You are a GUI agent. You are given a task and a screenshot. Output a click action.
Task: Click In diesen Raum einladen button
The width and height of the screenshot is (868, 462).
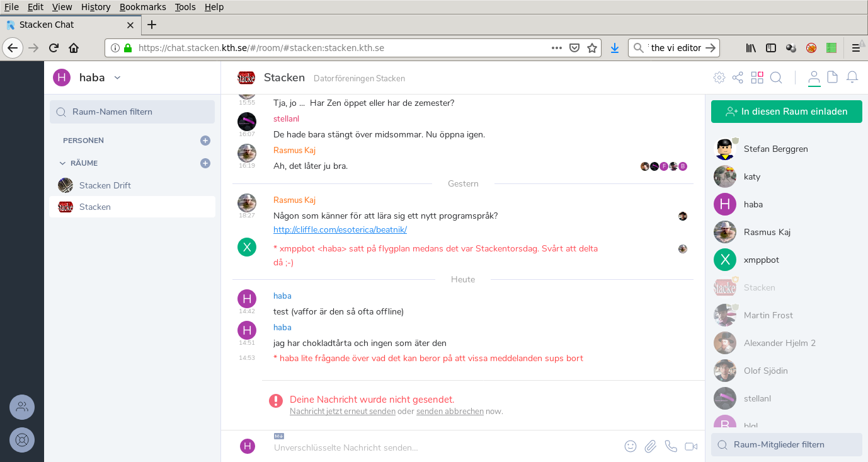pyautogui.click(x=786, y=112)
